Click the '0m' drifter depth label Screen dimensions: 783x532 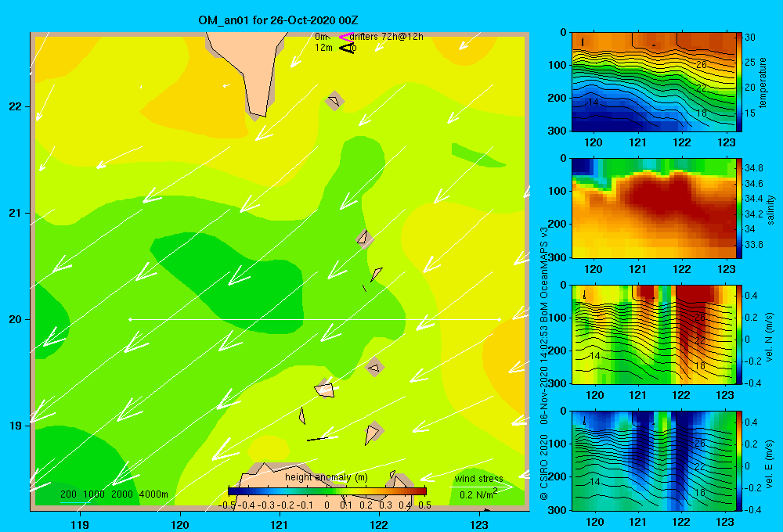(x=320, y=37)
